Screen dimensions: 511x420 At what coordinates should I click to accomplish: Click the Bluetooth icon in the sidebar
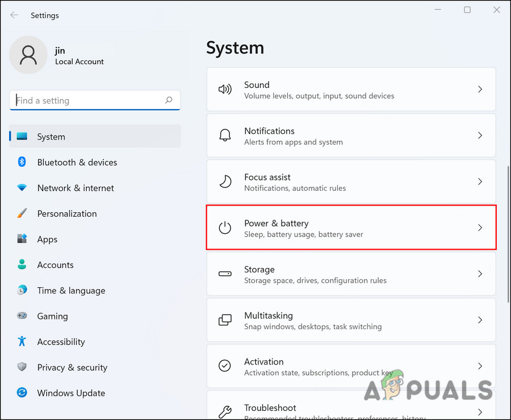pos(22,162)
